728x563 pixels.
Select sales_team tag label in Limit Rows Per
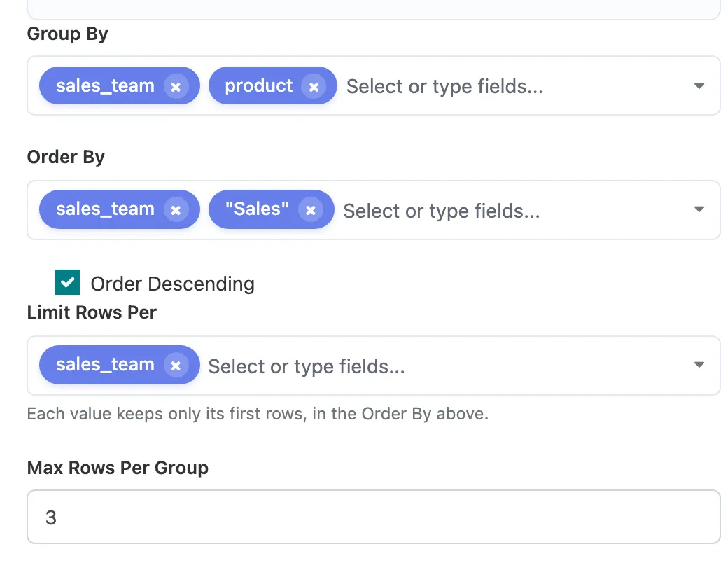[106, 365]
